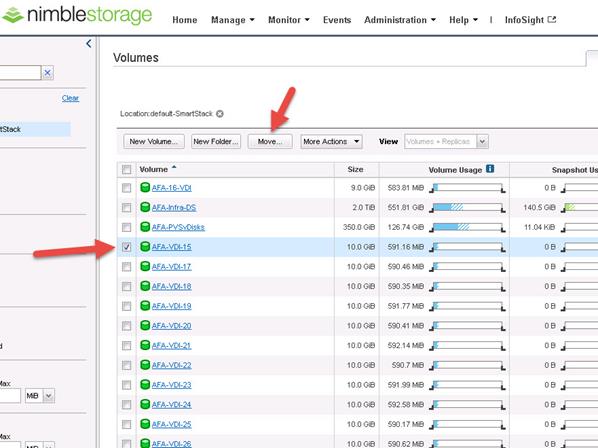
Task: Toggle the select-all volumes checkbox
Action: [126, 169]
